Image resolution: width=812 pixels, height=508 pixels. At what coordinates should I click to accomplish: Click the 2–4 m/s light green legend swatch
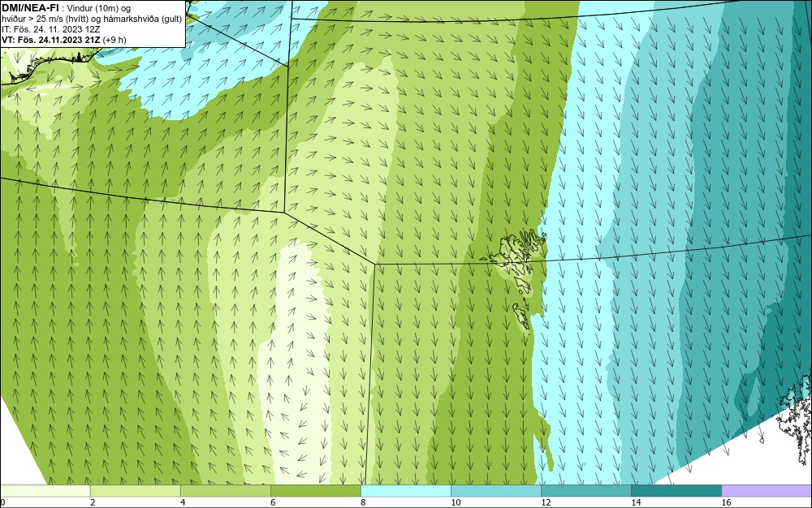(x=135, y=491)
